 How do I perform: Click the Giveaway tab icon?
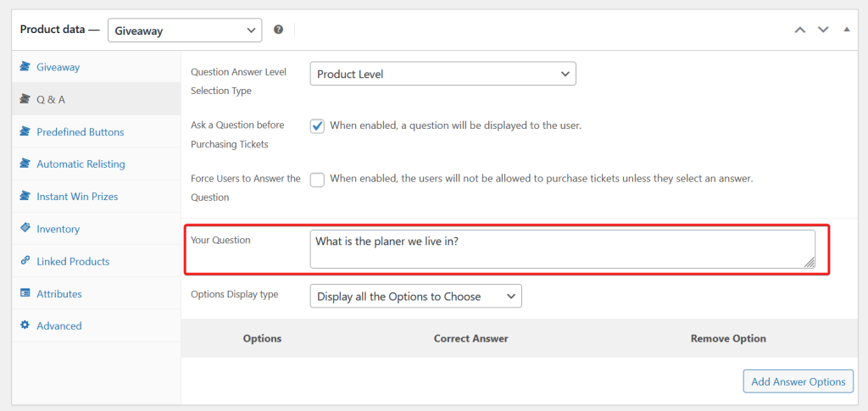pos(25,67)
